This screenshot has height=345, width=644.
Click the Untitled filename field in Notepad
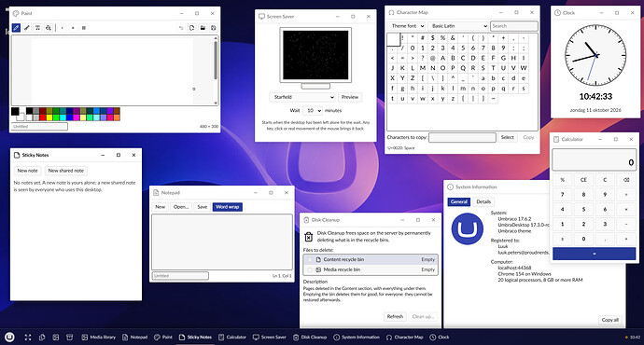(180, 276)
